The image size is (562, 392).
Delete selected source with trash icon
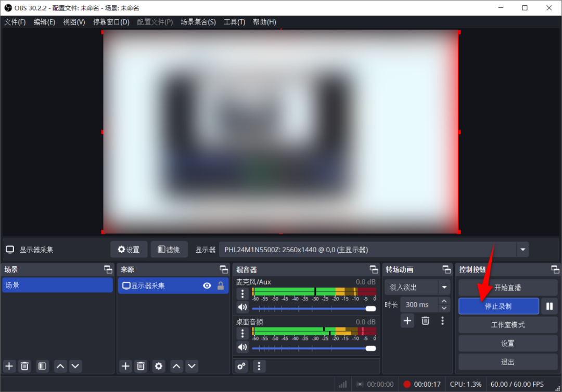pos(140,366)
